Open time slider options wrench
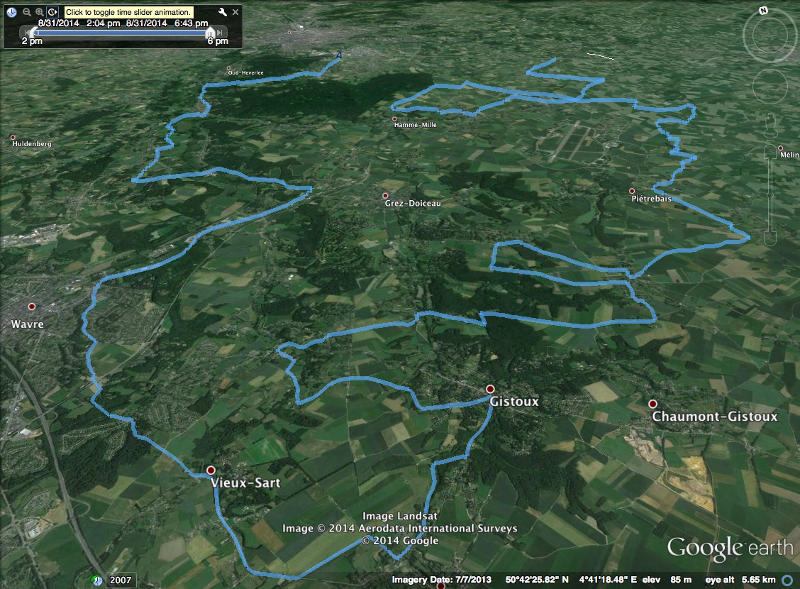Screen dimensions: 800x589 coord(221,11)
